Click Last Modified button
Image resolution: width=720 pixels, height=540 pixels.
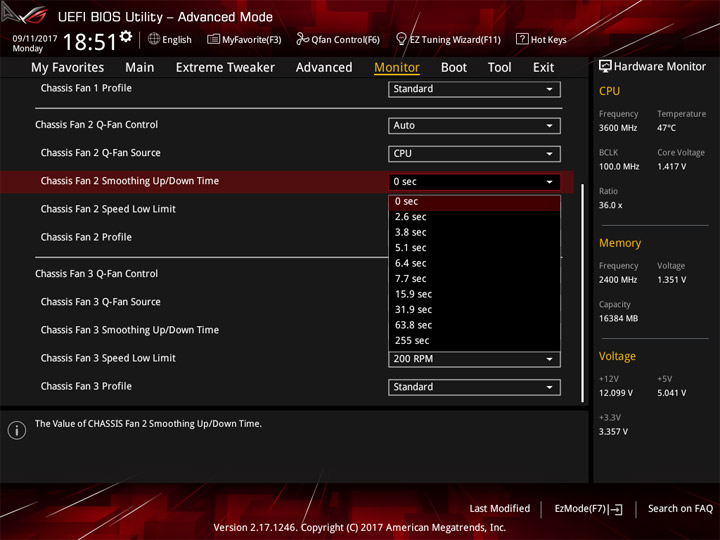coord(500,509)
